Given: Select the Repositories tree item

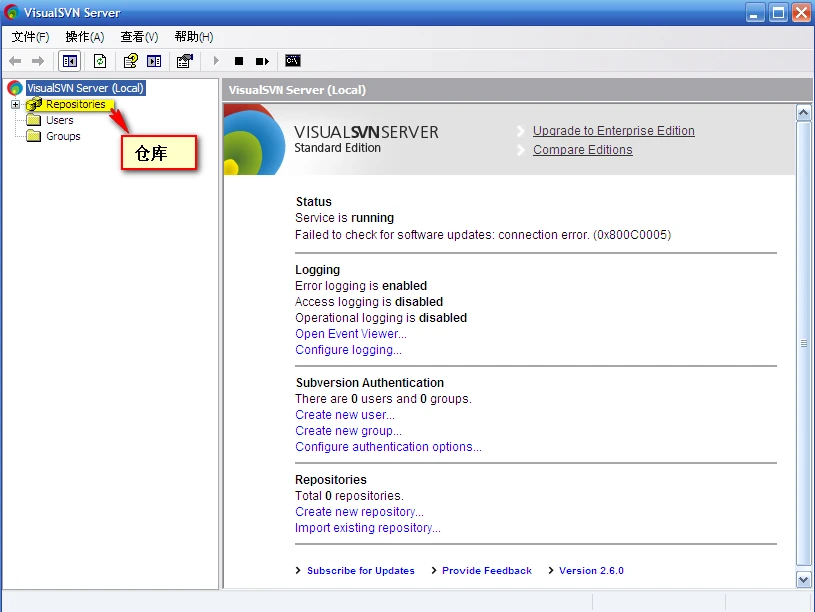Looking at the screenshot, I should pos(76,104).
